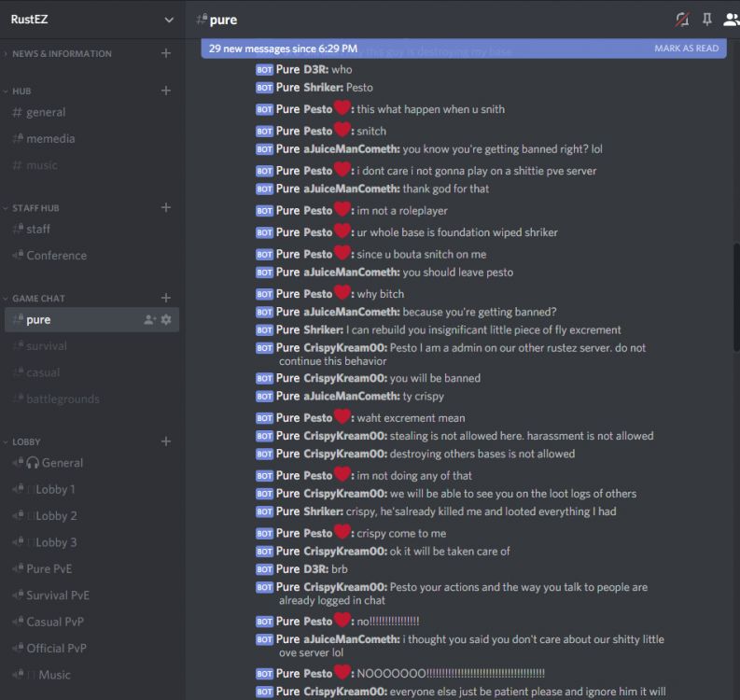Viewport: 740px width, 700px height.
Task: Add a channel to the Lobby category
Action: [166, 441]
